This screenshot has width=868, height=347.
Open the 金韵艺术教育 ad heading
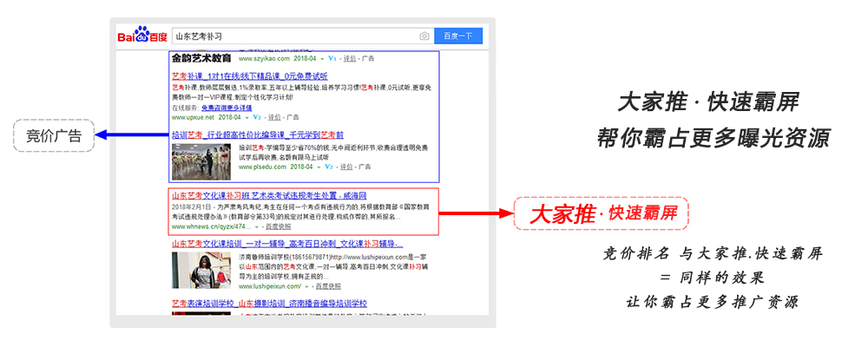201,58
